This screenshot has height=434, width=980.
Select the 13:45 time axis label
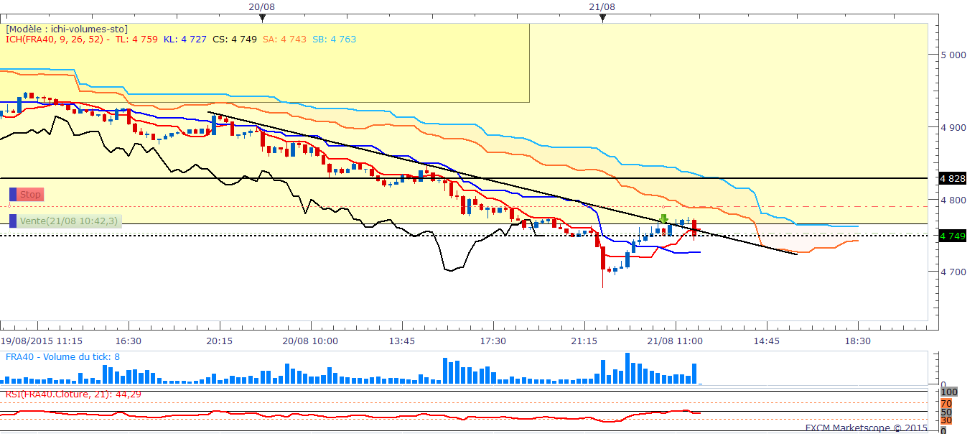[x=401, y=341]
